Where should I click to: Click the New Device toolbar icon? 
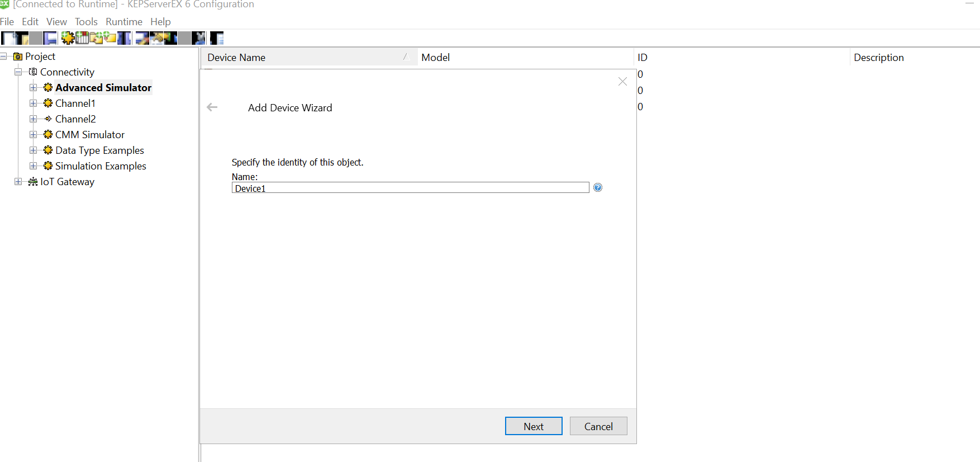82,38
